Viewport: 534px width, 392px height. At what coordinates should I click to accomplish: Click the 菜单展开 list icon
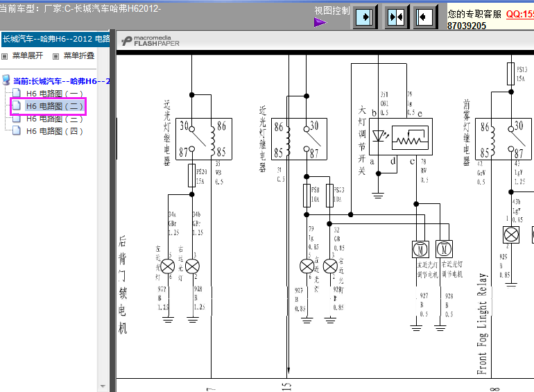[4, 56]
